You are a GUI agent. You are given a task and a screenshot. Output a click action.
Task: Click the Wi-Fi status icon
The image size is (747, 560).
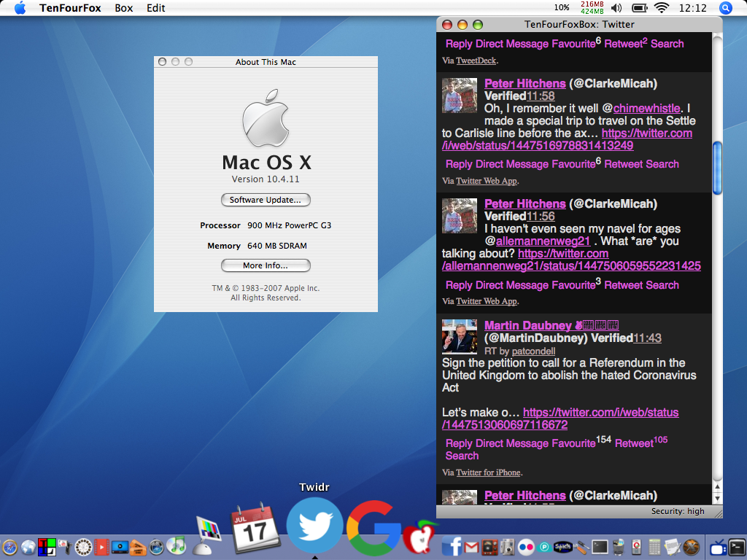coord(661,7)
